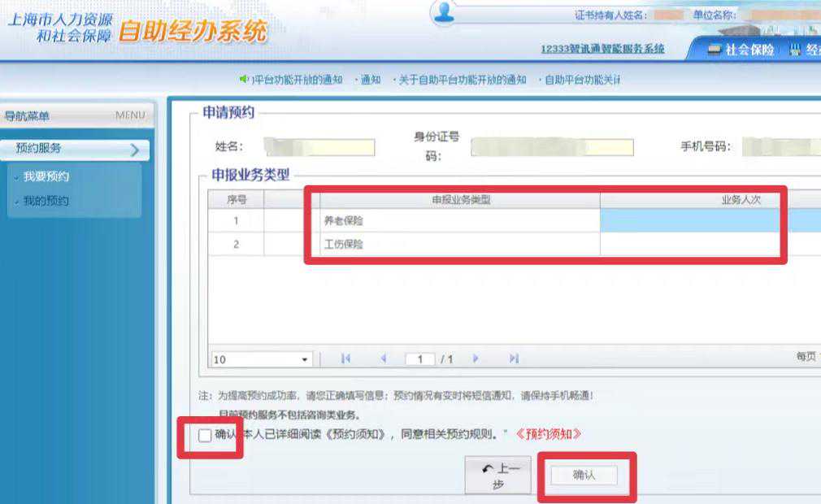Click the current page number field
The height and width of the screenshot is (504, 821).
[420, 359]
